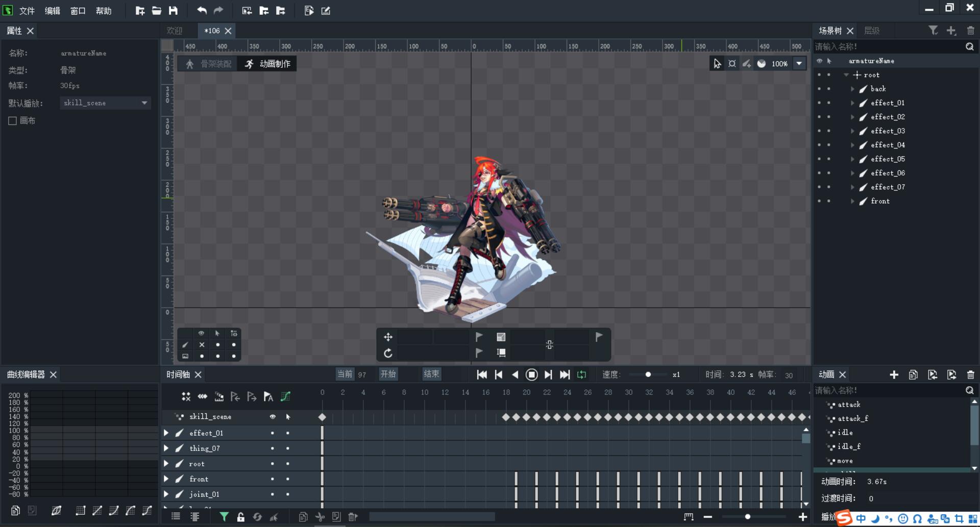Viewport: 980px width, 527px height.
Task: Open the 文件 menu
Action: click(27, 11)
